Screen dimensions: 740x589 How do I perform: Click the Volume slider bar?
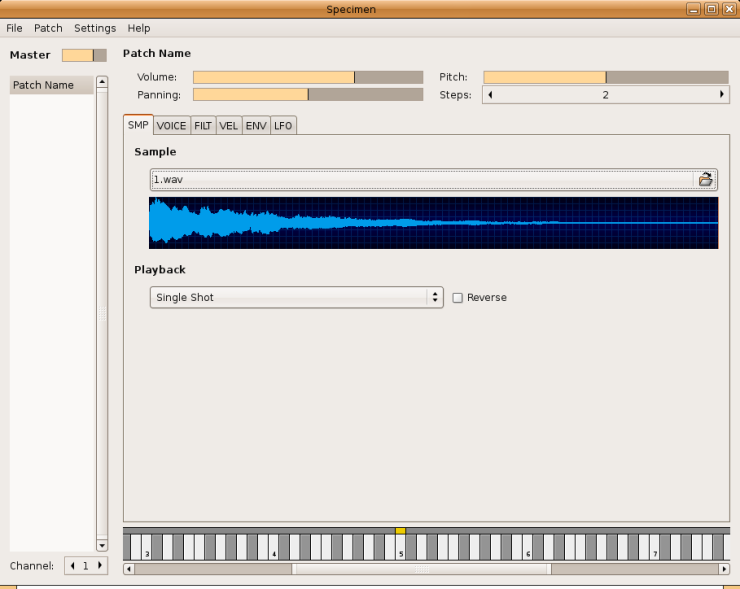308,77
